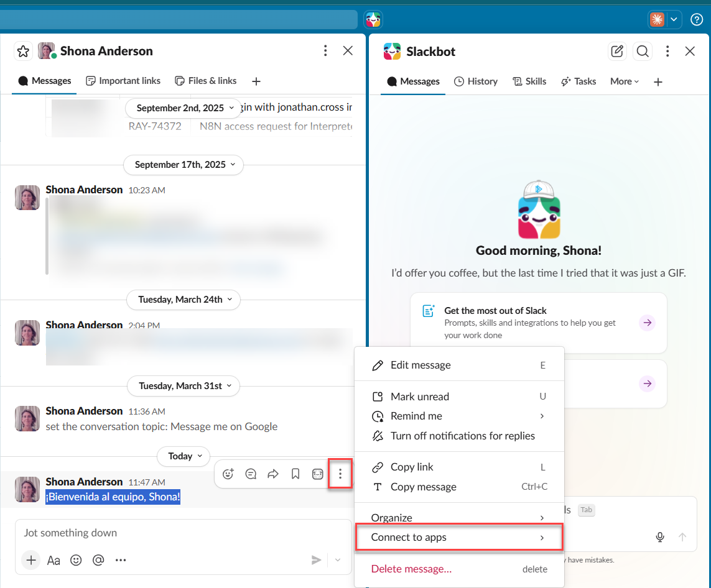Viewport: 711px width, 588px height.
Task: Choose Delete message from context menu
Action: pos(459,569)
